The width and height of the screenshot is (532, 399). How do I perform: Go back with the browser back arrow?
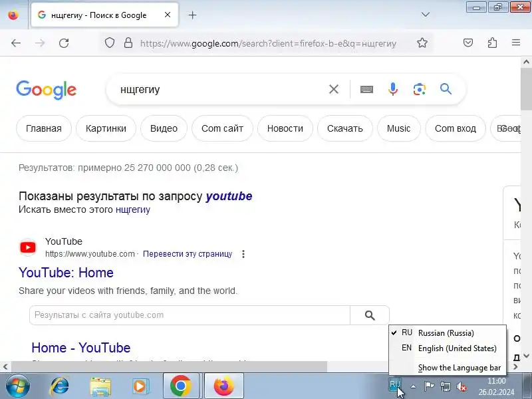click(x=16, y=43)
